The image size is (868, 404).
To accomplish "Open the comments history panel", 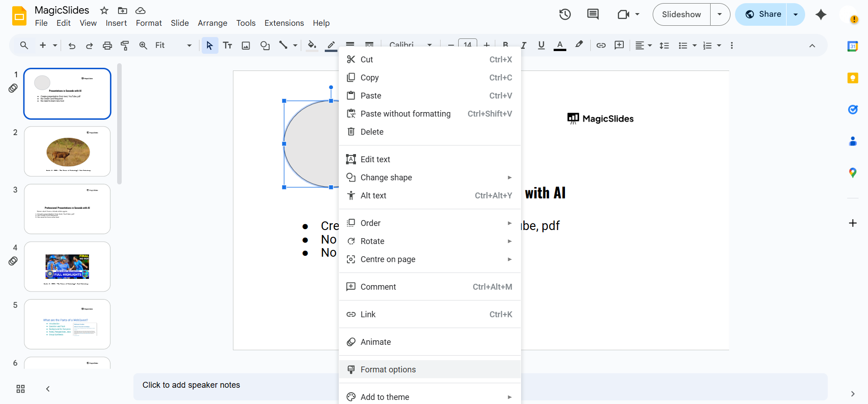I will [593, 14].
